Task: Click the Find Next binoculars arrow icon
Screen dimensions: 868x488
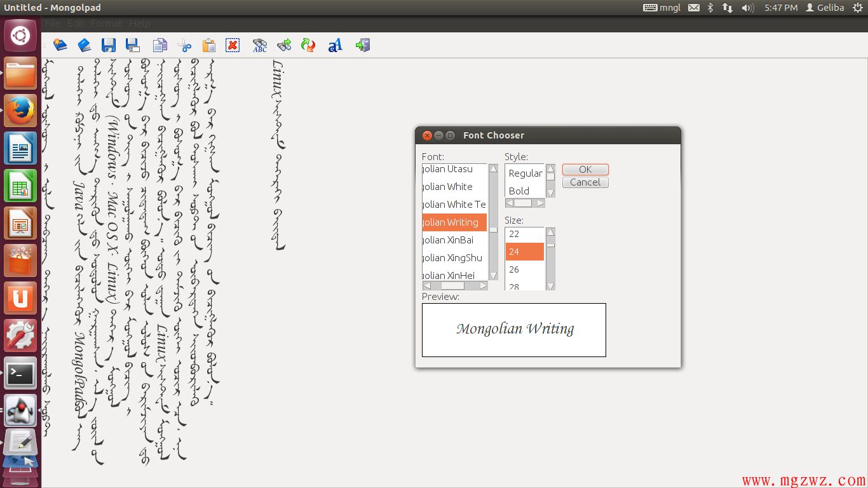Action: tap(284, 45)
